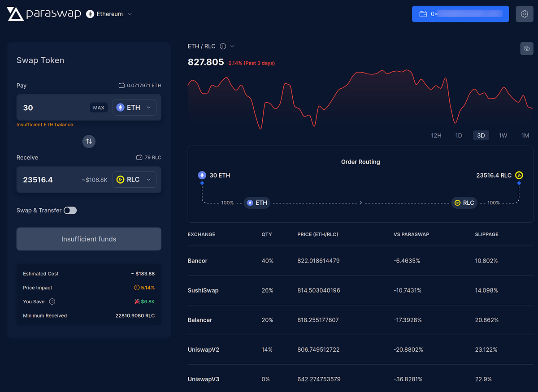Expand the ETH / RLC pair chevron

pyautogui.click(x=232, y=46)
